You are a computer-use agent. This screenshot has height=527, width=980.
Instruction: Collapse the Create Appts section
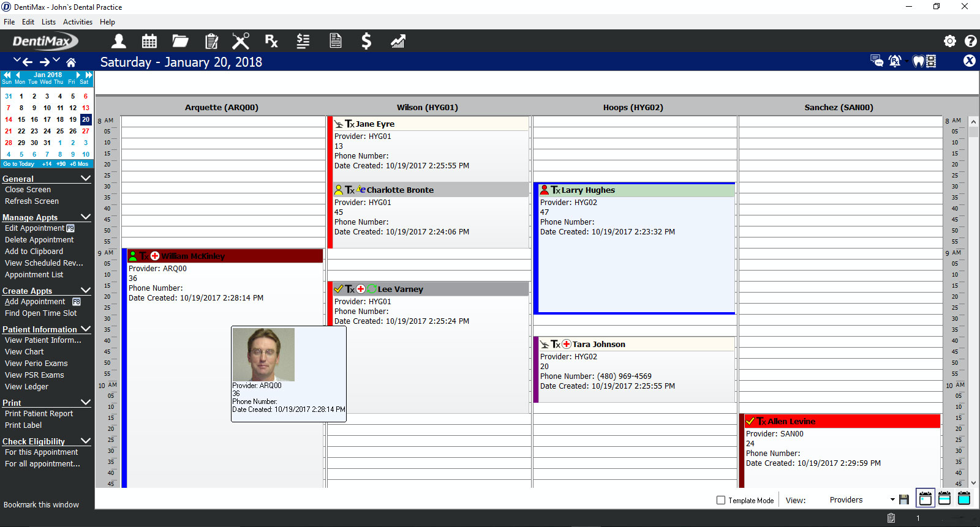click(x=86, y=291)
